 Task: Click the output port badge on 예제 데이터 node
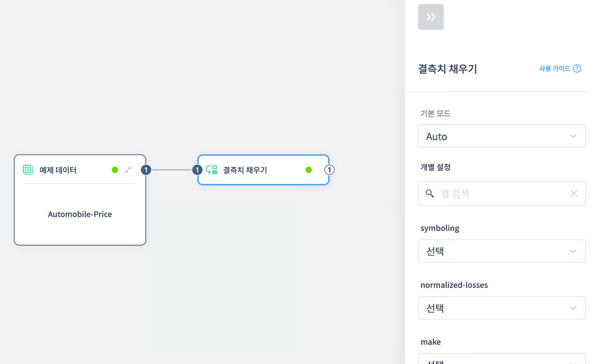coord(146,170)
